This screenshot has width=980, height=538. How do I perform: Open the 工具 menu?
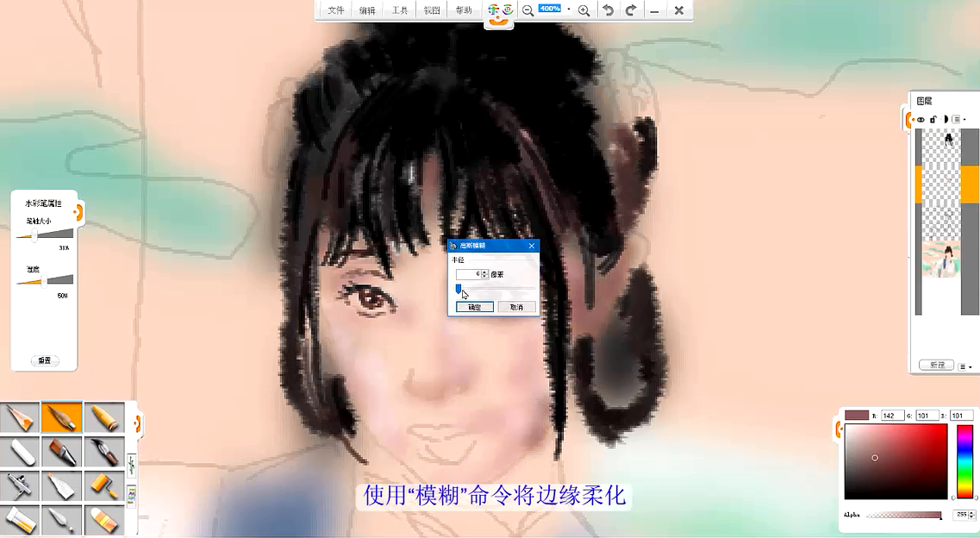tap(400, 10)
